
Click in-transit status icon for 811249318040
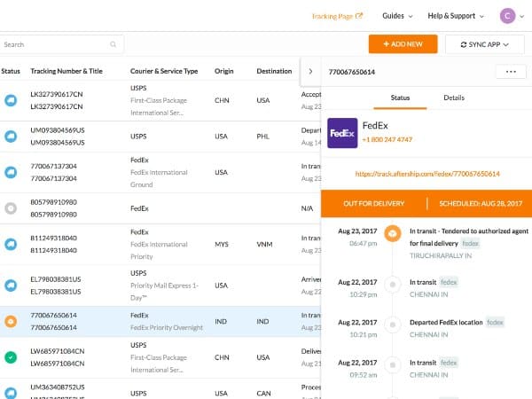(11, 244)
